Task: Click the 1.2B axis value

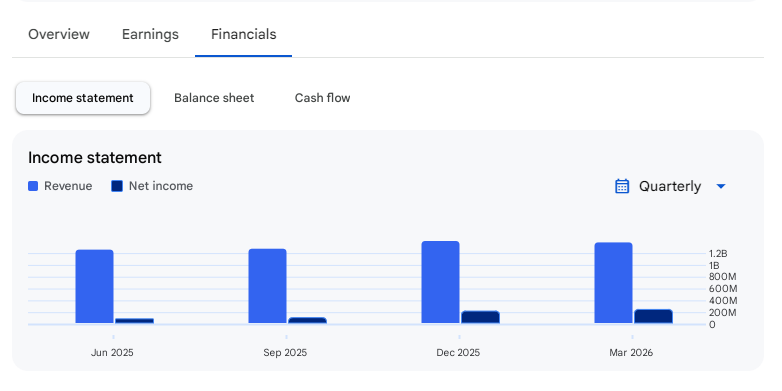Action: coord(718,254)
